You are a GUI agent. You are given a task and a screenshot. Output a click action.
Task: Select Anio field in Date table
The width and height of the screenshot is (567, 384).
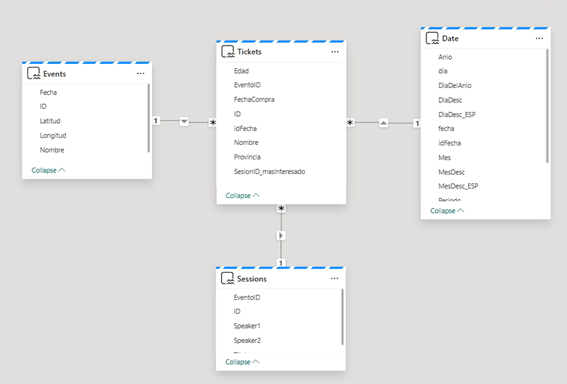point(445,57)
